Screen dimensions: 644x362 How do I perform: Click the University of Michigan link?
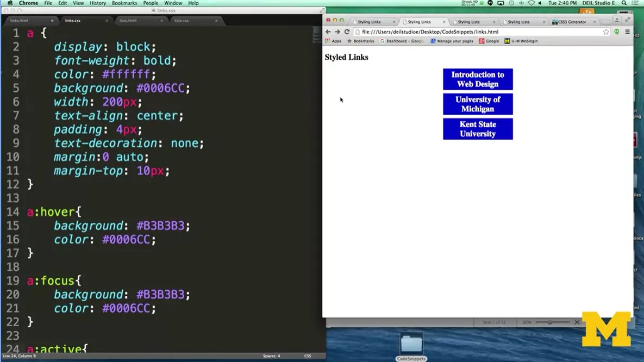pyautogui.click(x=478, y=104)
